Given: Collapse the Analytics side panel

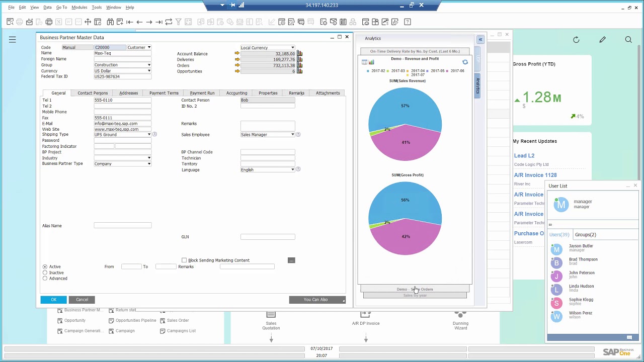Looking at the screenshot, I should coord(480,39).
